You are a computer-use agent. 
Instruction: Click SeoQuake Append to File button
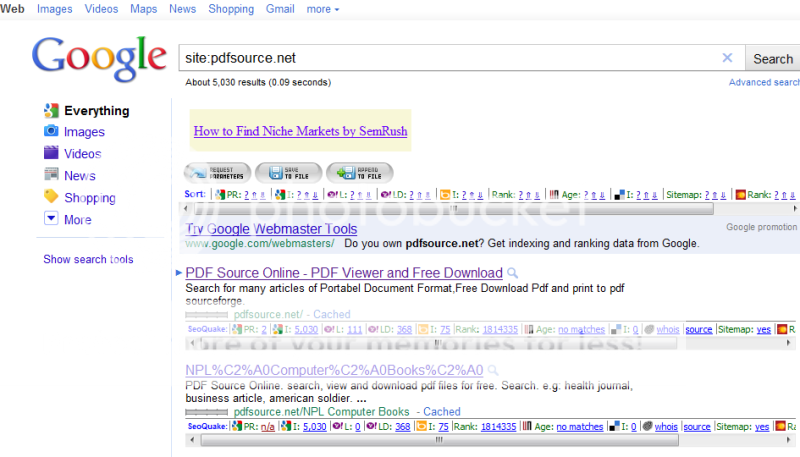click(x=360, y=173)
